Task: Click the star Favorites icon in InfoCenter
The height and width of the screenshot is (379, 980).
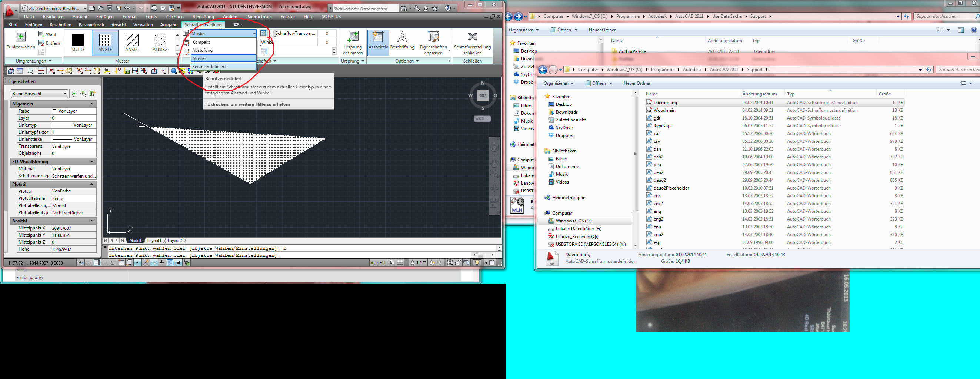Action: 435,9
